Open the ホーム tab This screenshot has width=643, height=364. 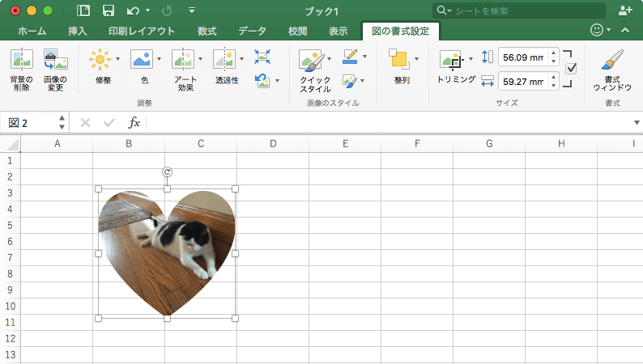[32, 31]
